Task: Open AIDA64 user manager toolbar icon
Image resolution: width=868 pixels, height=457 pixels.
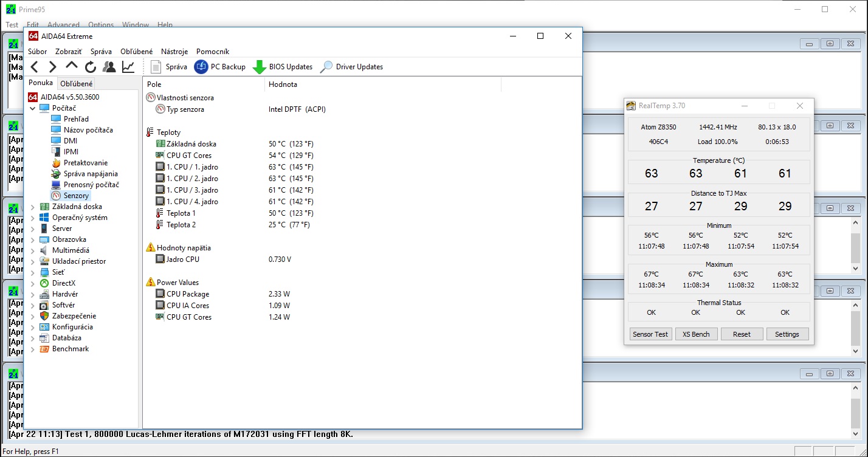Action: click(109, 67)
